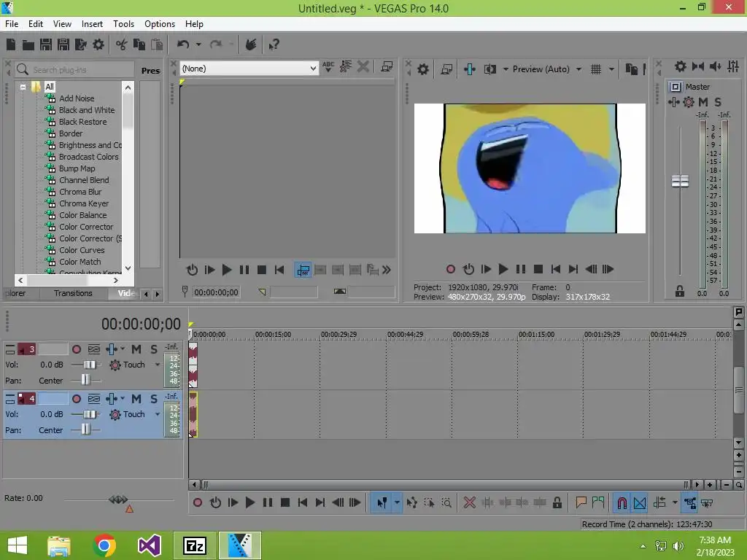Click the Cut scissors icon
Screen dimensions: 747x560
(x=122, y=44)
